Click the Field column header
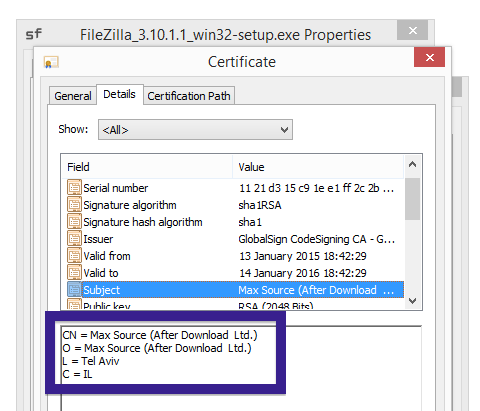480x411 pixels. (x=147, y=167)
